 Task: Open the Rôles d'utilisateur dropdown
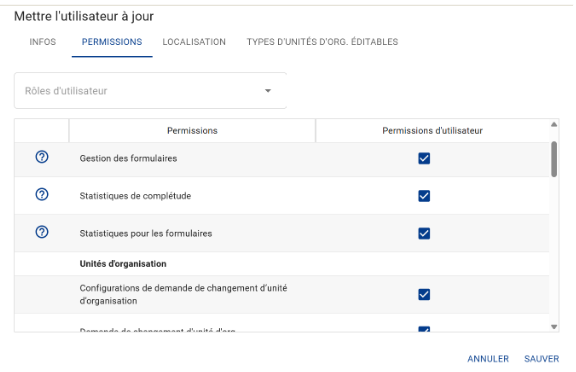[150, 91]
